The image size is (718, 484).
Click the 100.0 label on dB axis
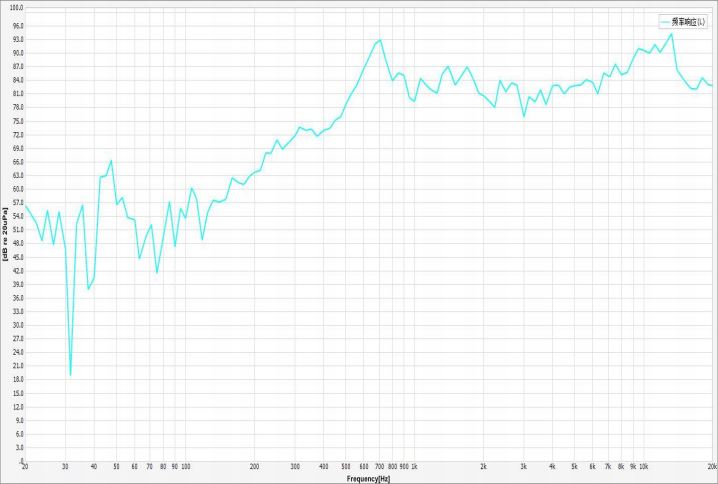[17, 8]
